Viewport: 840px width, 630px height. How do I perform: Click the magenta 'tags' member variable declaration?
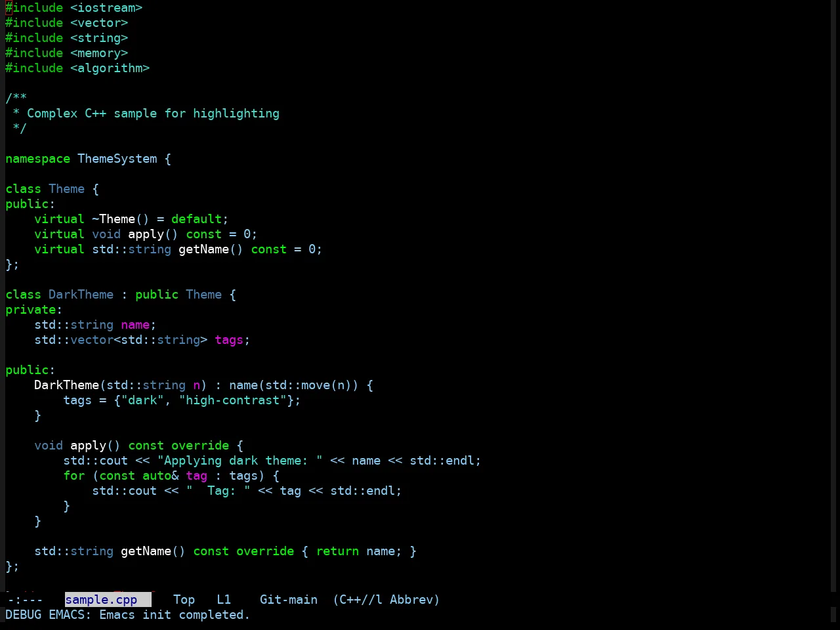229,340
